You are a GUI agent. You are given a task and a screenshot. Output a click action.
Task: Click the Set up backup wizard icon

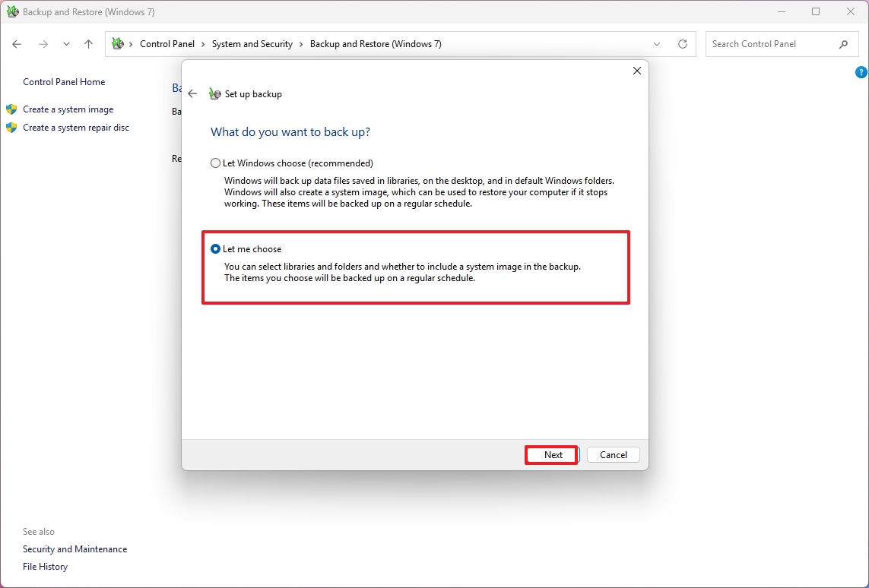coord(215,94)
